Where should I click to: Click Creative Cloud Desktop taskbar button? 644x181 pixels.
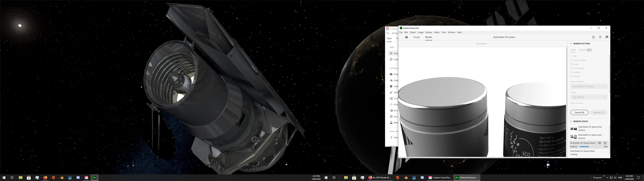tap(440, 178)
